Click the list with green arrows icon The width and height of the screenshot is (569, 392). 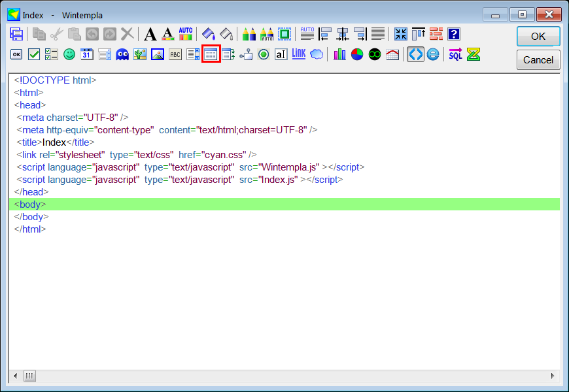[228, 55]
